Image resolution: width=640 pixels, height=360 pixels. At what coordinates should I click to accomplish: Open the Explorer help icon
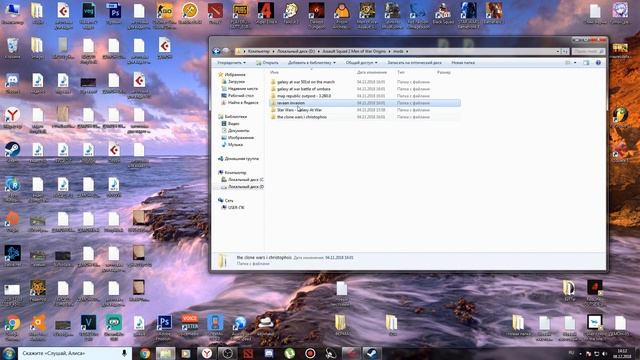(598, 63)
